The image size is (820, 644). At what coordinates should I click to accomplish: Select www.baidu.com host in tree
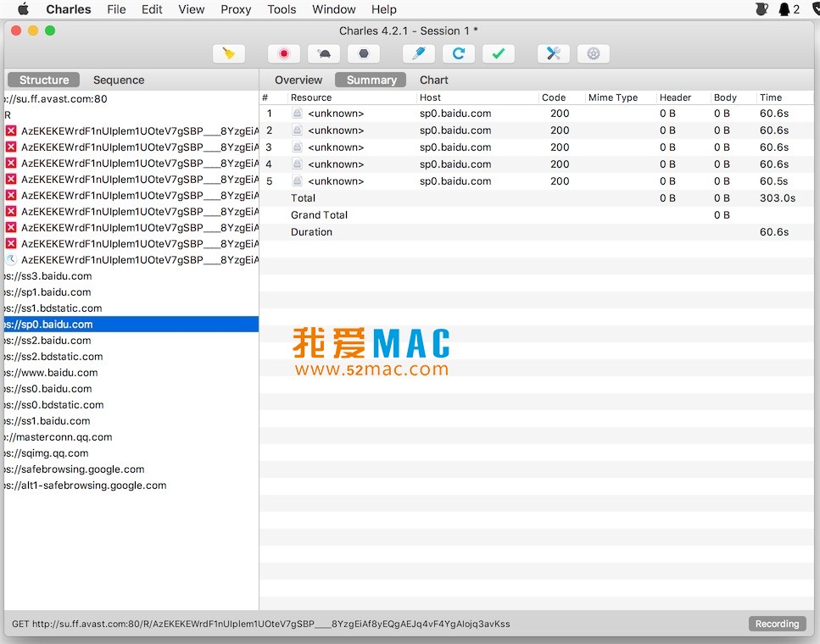point(51,373)
